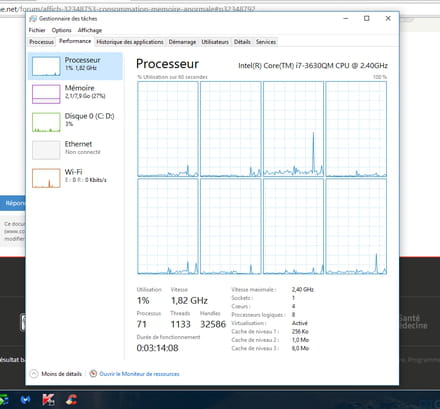
Task: Switch to the Détails tab
Action: coord(242,42)
